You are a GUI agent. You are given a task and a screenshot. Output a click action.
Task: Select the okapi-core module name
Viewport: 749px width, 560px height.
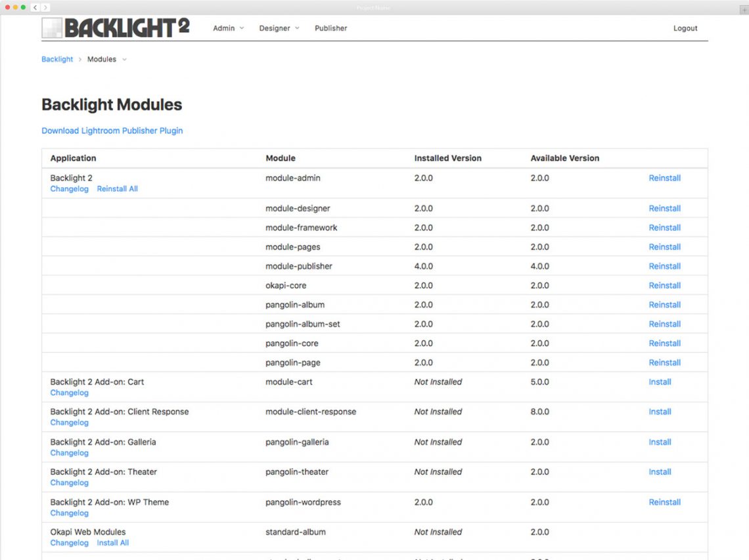pyautogui.click(x=286, y=286)
